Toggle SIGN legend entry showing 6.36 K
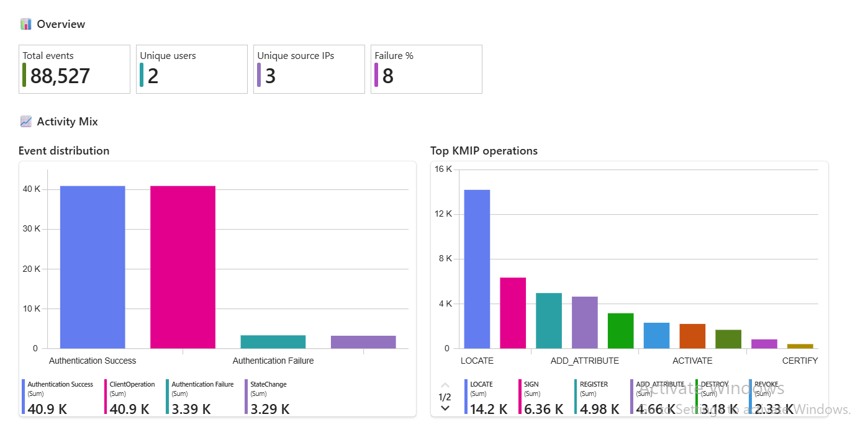The height and width of the screenshot is (427, 868). pos(541,397)
